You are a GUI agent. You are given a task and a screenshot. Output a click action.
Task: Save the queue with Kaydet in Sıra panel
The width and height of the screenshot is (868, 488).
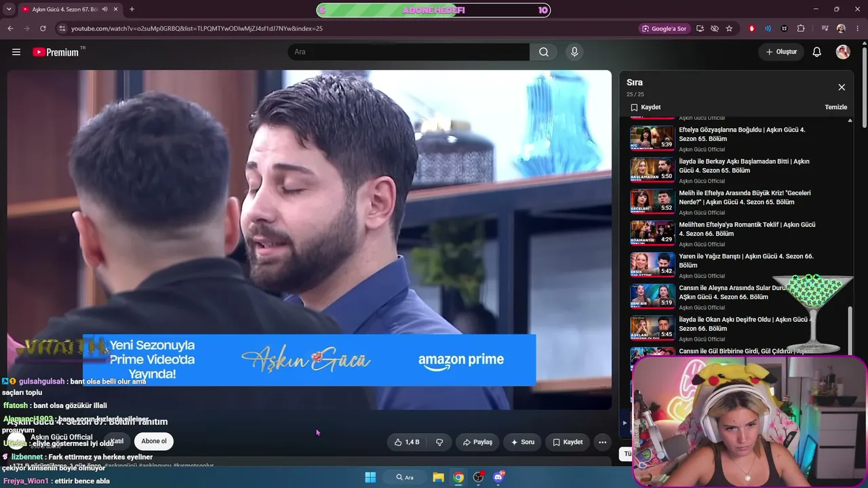(x=646, y=107)
